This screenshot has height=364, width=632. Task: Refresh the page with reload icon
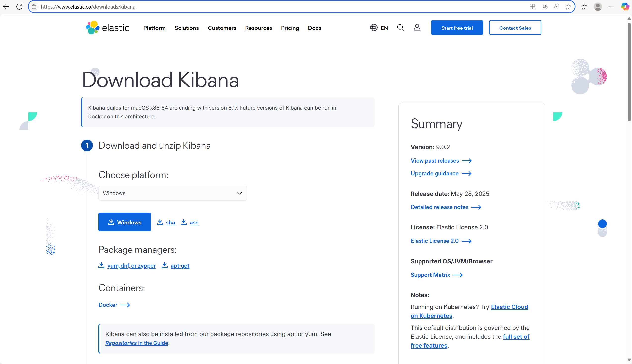pos(19,7)
